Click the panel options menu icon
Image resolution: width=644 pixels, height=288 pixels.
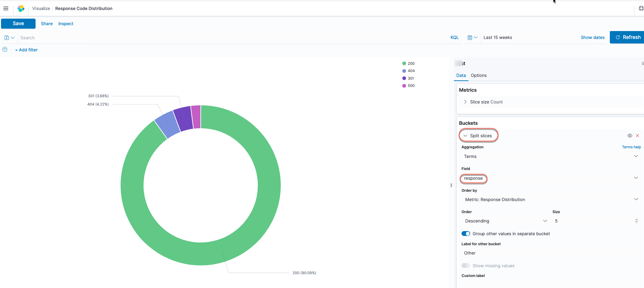click(x=642, y=63)
